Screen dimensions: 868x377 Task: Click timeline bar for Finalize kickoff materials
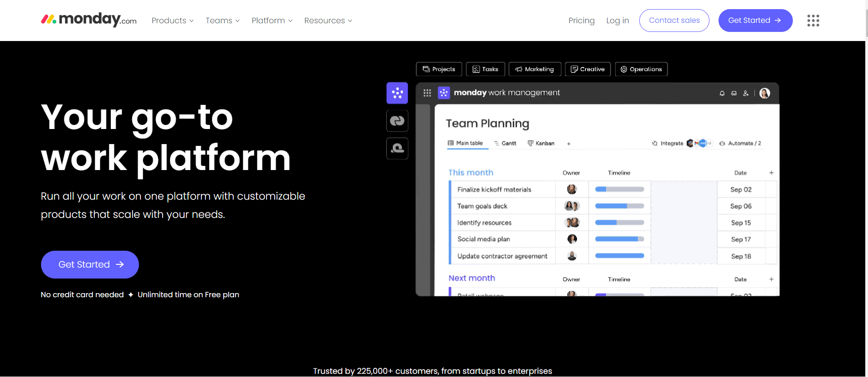tap(620, 189)
